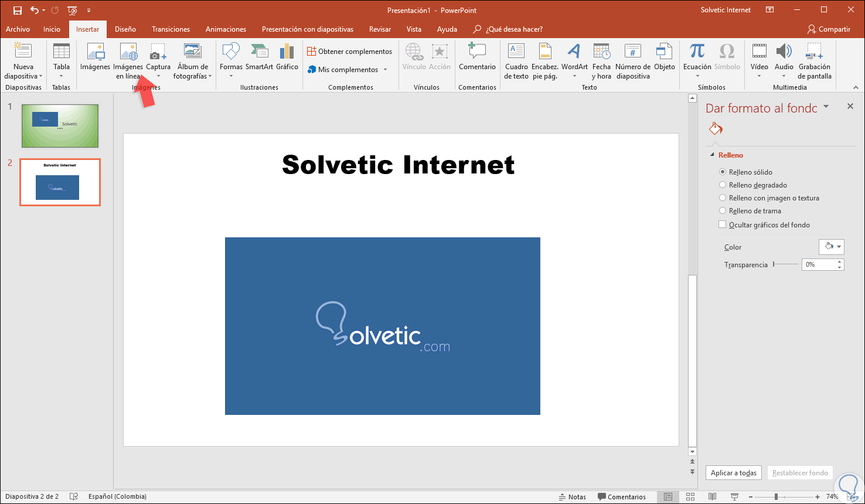Open the WordArt styles dropdown
Viewport: 865px width, 504px height.
(x=574, y=76)
